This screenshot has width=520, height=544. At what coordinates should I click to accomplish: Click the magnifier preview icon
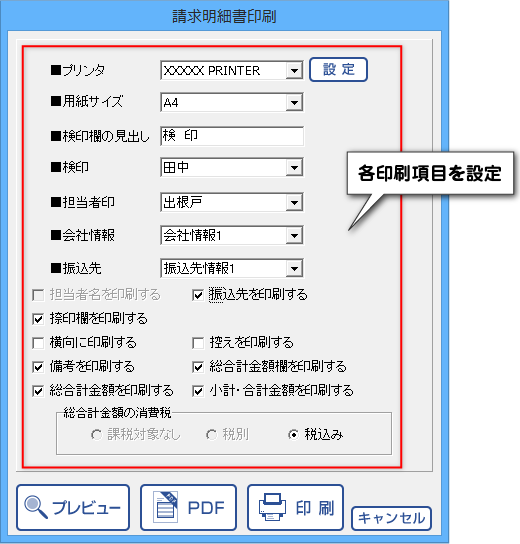[36, 507]
